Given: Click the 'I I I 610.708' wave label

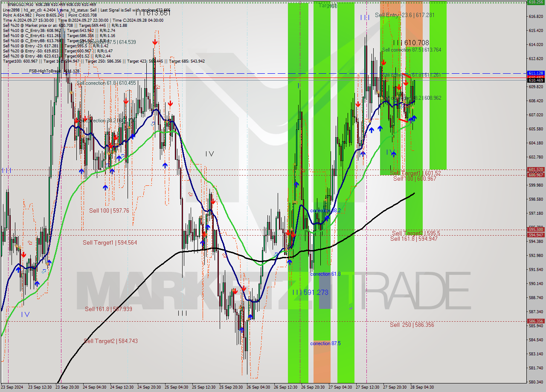Looking at the screenshot, I should pyautogui.click(x=411, y=43).
